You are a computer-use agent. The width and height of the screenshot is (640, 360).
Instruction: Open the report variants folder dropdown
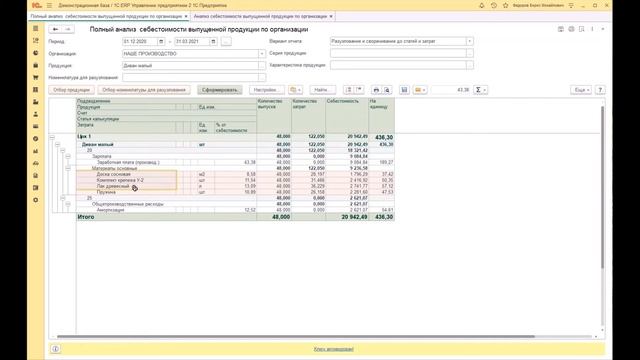pos(295,90)
